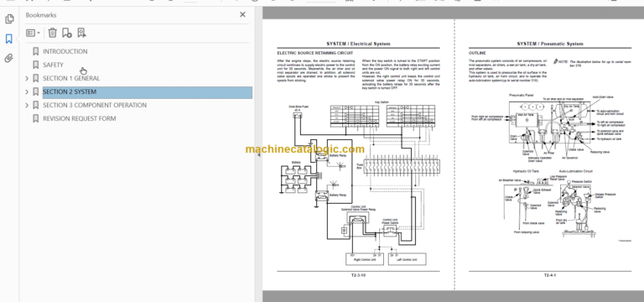
Task: Select the SECTION 1 GENERAL bookmark
Action: click(71, 79)
